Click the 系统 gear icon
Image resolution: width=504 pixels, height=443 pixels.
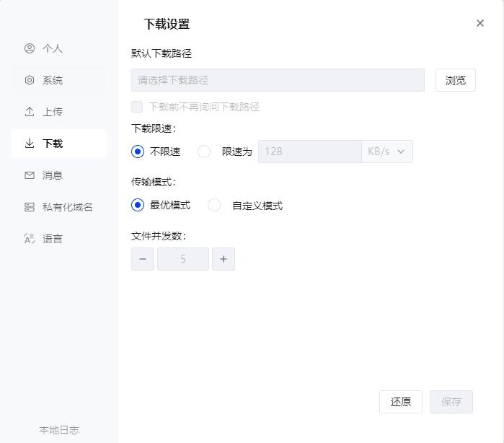(x=30, y=80)
